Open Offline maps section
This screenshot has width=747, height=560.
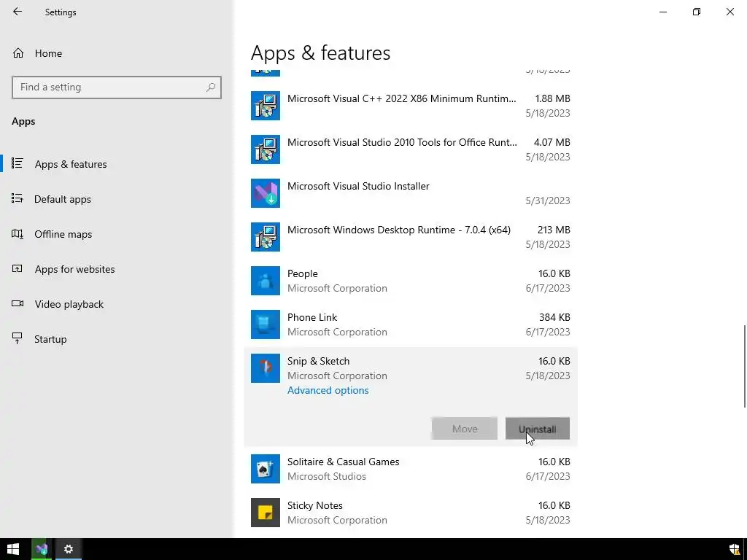(x=117, y=234)
